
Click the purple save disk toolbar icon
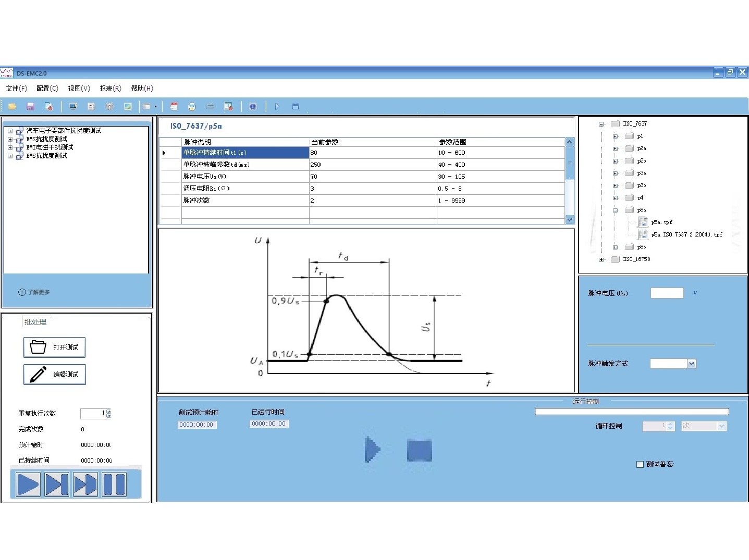pos(30,106)
